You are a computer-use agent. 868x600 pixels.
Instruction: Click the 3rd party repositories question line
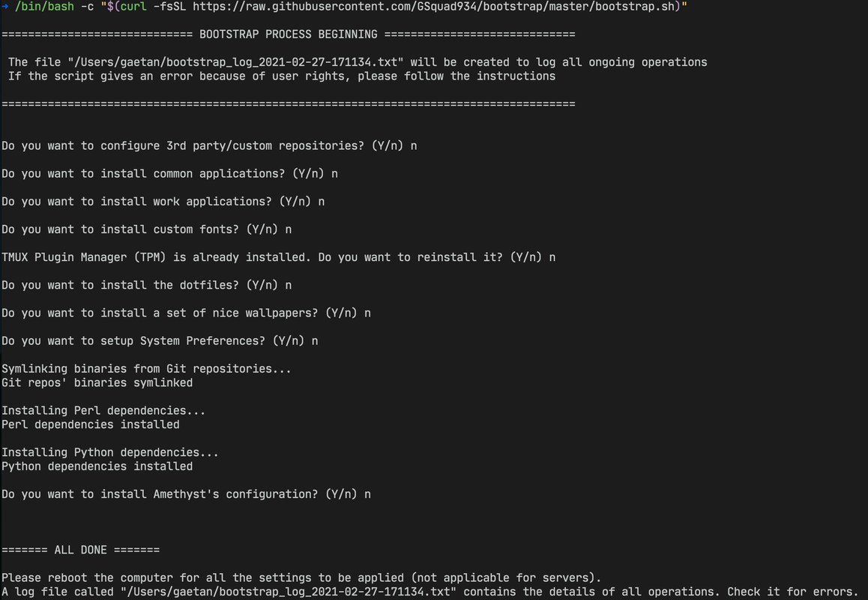[x=208, y=145]
